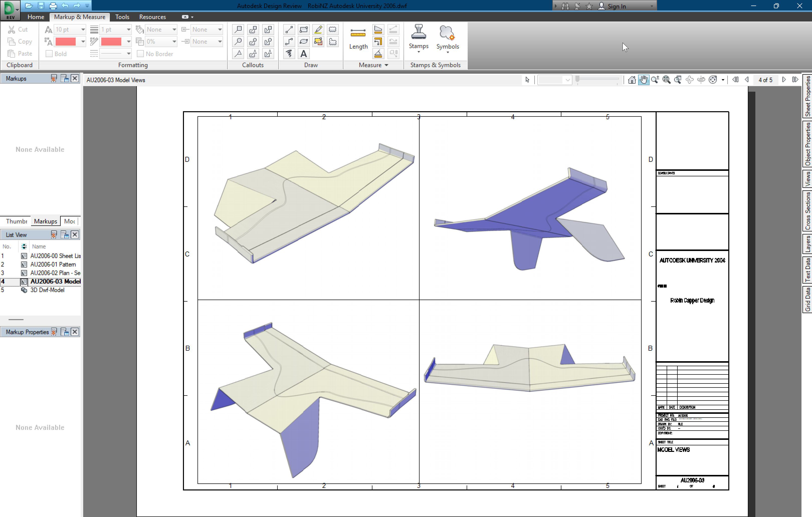The height and width of the screenshot is (517, 812).
Task: Activate the Pan hand tool
Action: pyautogui.click(x=643, y=80)
